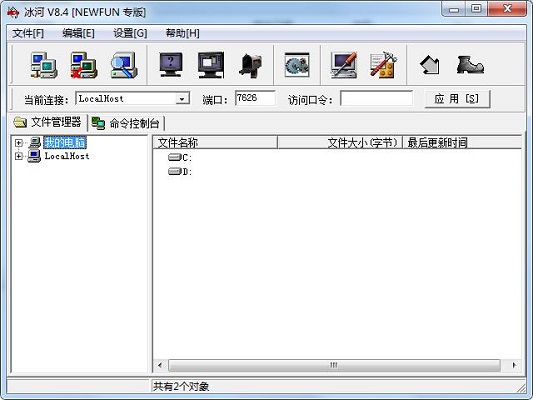Click the boot-shaped exit icon

pyautogui.click(x=470, y=65)
